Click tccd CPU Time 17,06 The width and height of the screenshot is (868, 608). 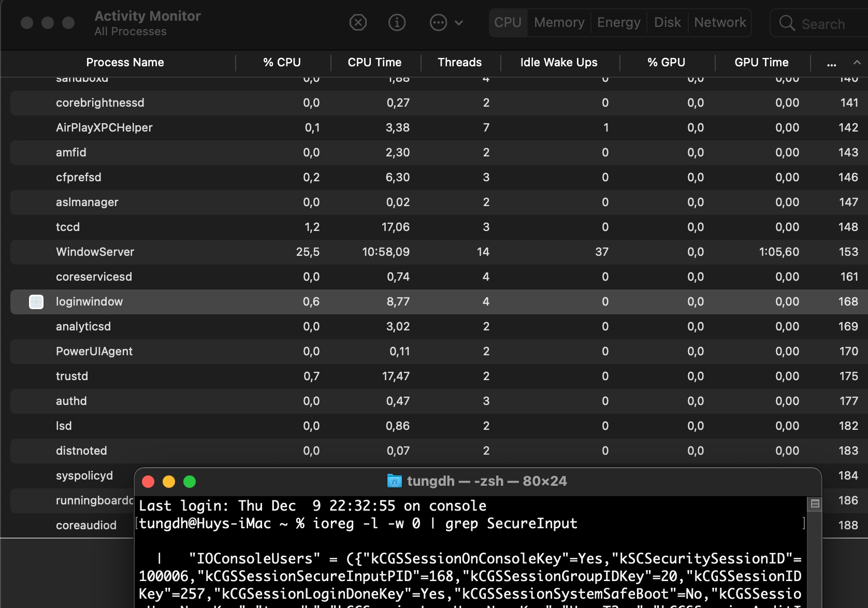click(396, 227)
